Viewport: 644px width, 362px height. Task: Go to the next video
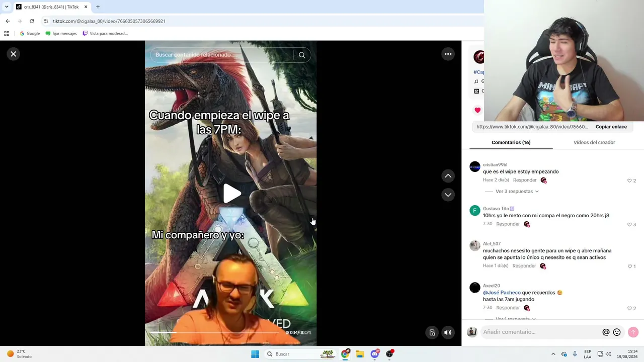[x=448, y=195]
